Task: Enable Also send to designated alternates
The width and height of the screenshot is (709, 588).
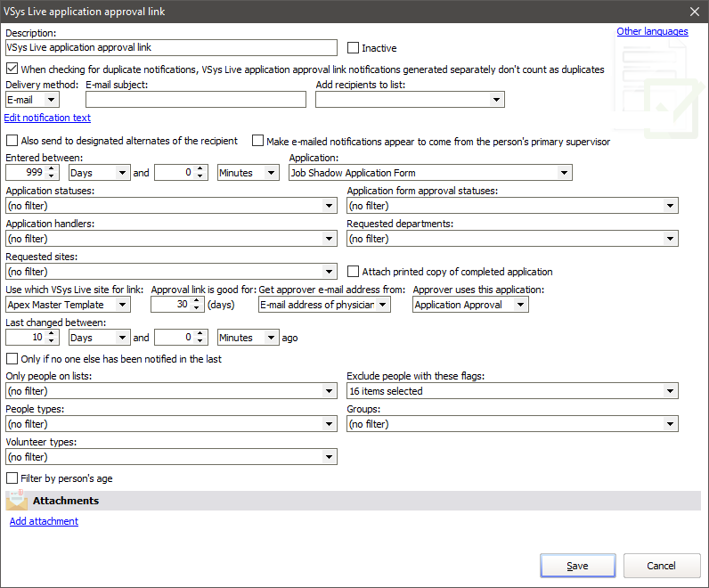Action: pos(12,141)
